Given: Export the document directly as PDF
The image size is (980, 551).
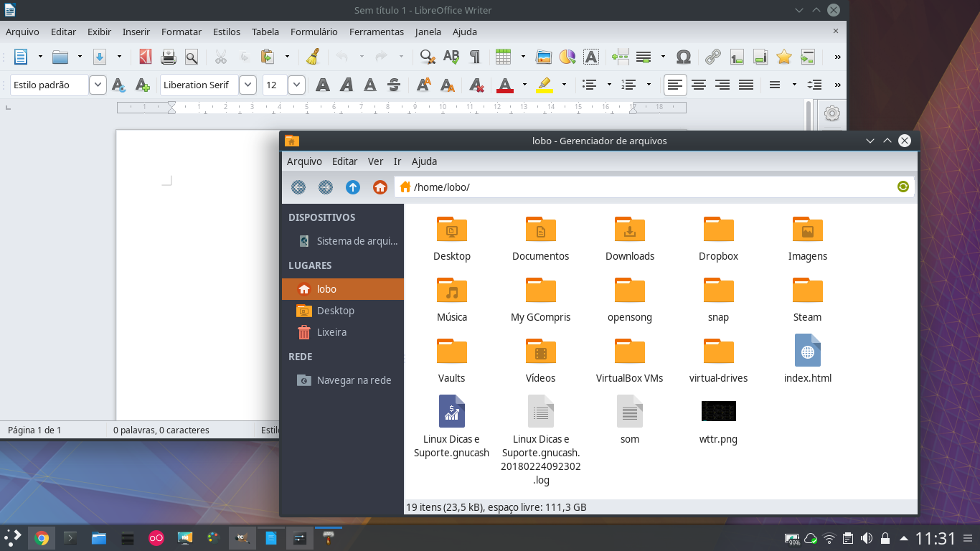Looking at the screenshot, I should [x=145, y=57].
